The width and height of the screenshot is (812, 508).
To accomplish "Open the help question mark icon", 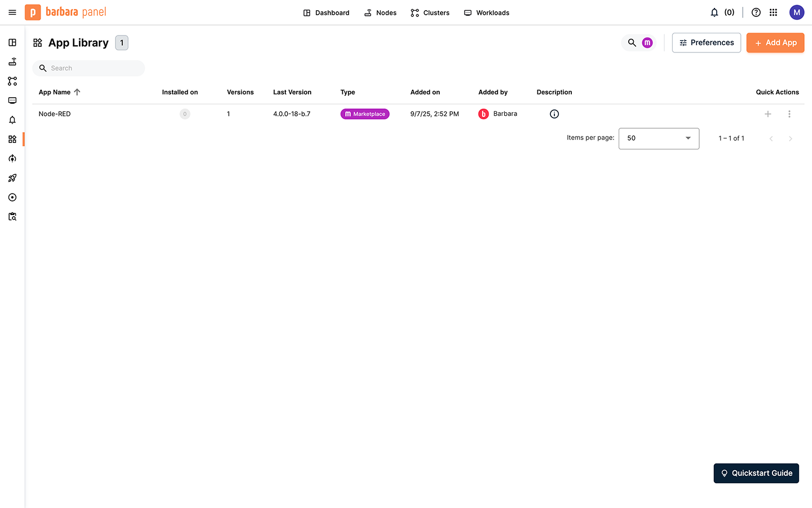I will click(x=756, y=12).
